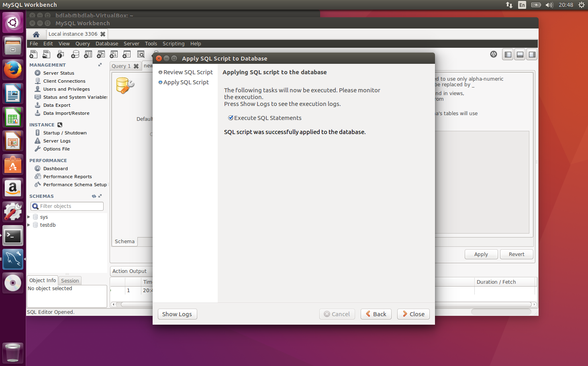Open the sound volume indicator
Screen dimensions: 588x366
coord(549,5)
